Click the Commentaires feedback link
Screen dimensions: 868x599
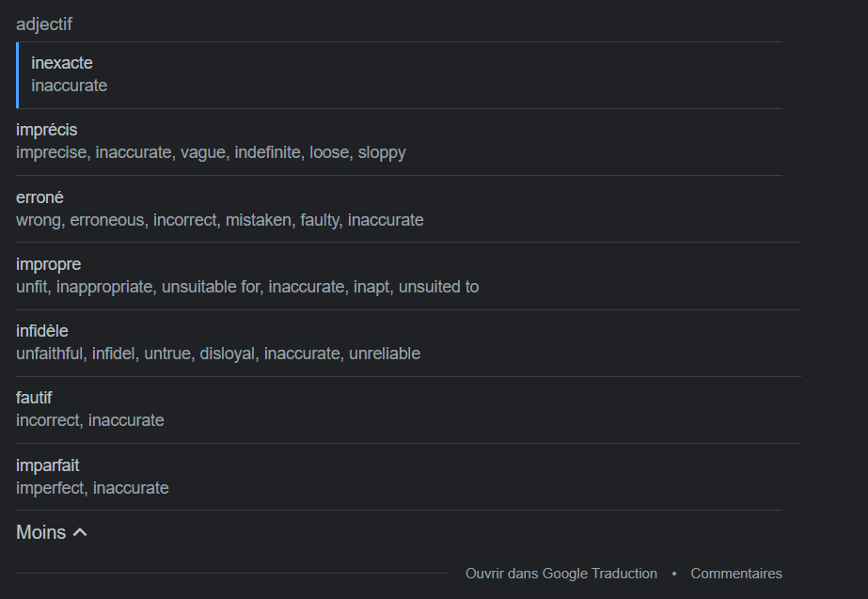[736, 574]
